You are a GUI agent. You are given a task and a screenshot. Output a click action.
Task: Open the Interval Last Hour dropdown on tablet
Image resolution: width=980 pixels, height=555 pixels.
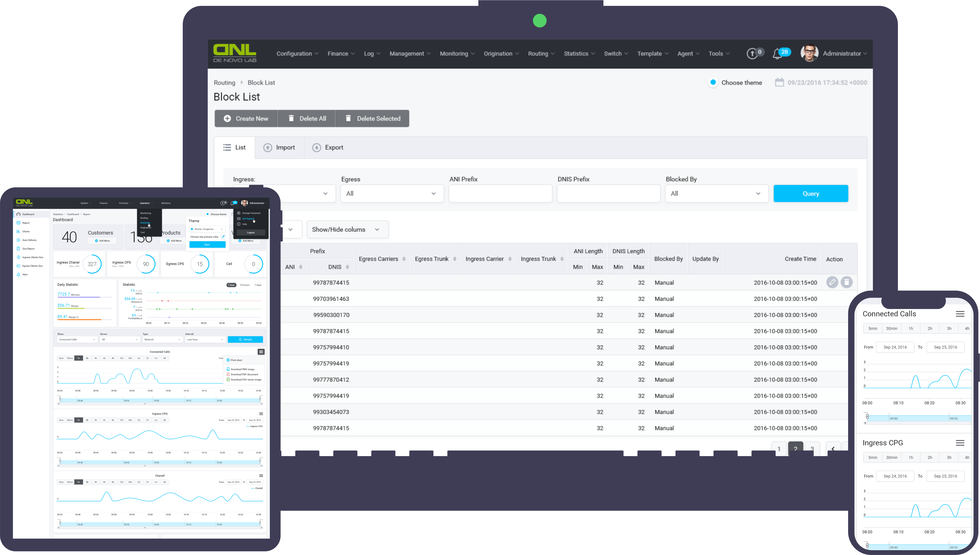coord(205,339)
